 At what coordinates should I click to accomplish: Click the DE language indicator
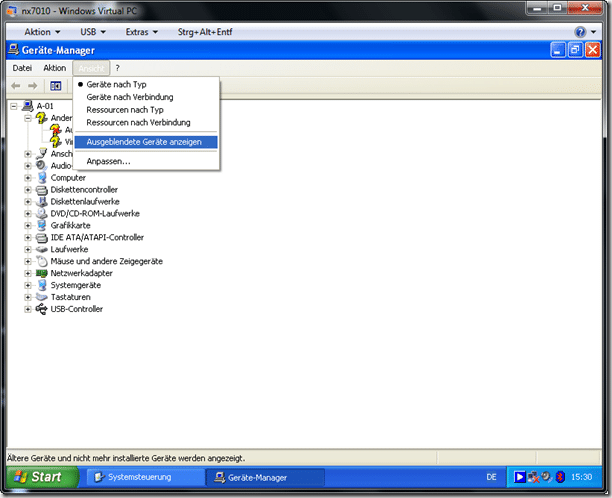[x=491, y=477]
